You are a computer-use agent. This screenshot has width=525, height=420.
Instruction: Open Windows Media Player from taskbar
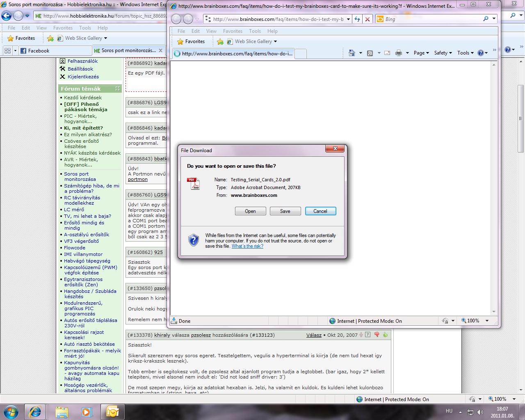(87, 411)
